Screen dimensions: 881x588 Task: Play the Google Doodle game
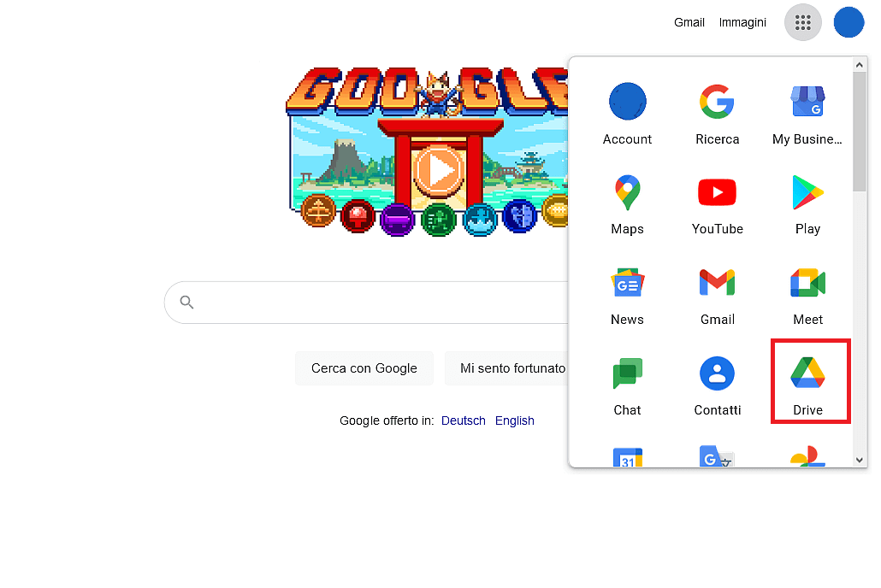pos(438,171)
